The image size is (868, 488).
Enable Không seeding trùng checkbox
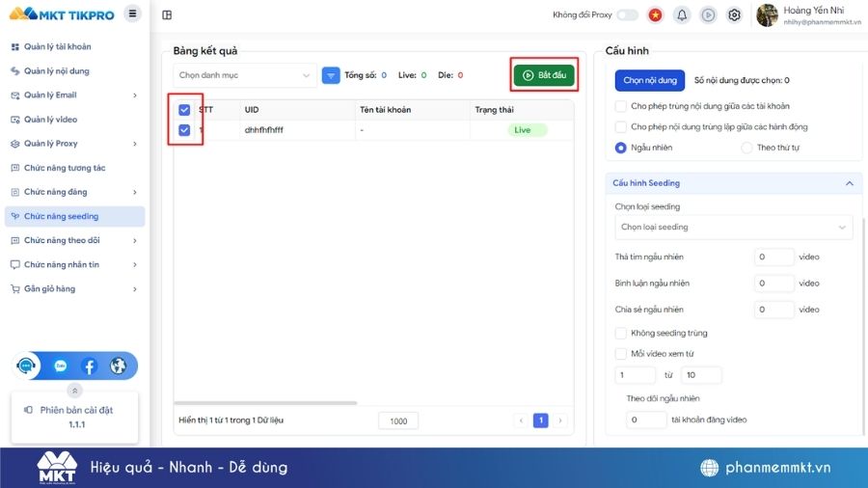click(x=621, y=333)
